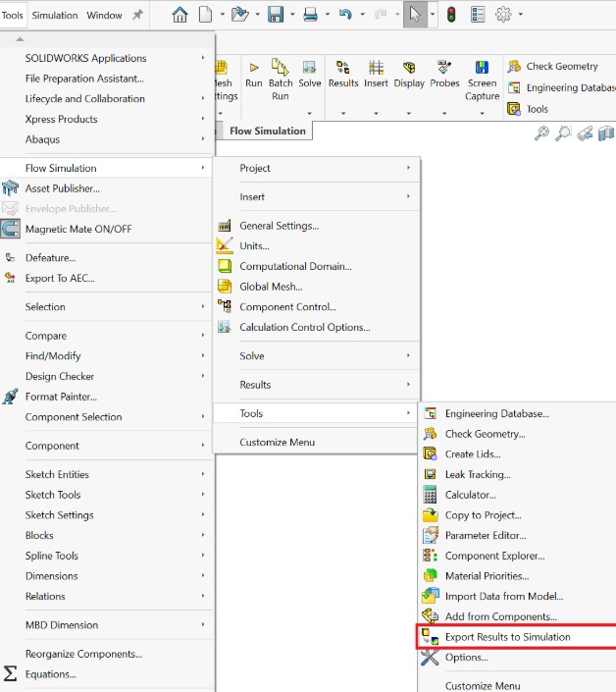The image size is (616, 692).
Task: Click the Save floppy disk icon
Action: (x=276, y=15)
